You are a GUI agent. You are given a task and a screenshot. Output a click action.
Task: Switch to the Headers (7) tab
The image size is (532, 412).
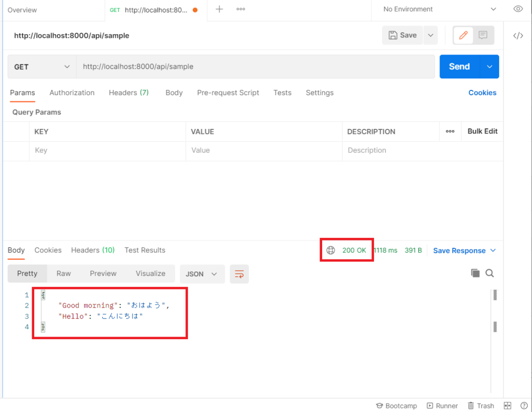pyautogui.click(x=128, y=92)
